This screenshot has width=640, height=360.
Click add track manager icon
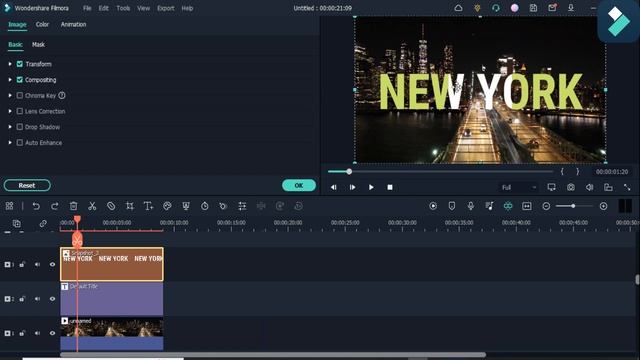[x=17, y=224]
